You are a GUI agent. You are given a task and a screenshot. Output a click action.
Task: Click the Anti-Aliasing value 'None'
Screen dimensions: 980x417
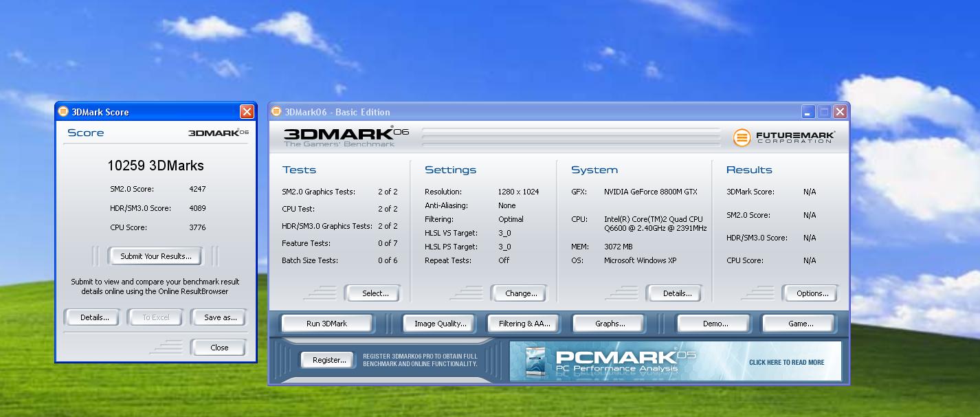click(x=507, y=205)
